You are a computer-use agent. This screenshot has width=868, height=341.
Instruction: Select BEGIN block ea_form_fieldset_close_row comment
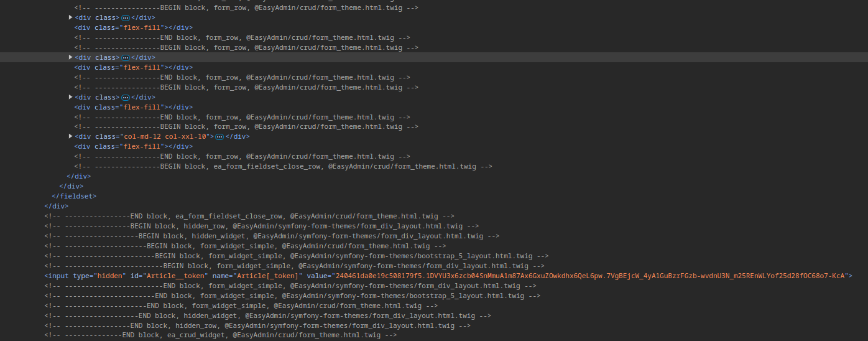pos(283,167)
